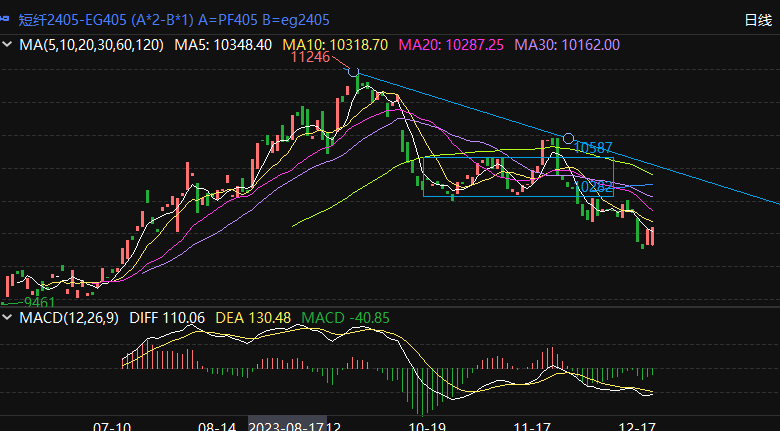Grab trendline anchor circle near 11246 peak
The height and width of the screenshot is (431, 780).
354,71
